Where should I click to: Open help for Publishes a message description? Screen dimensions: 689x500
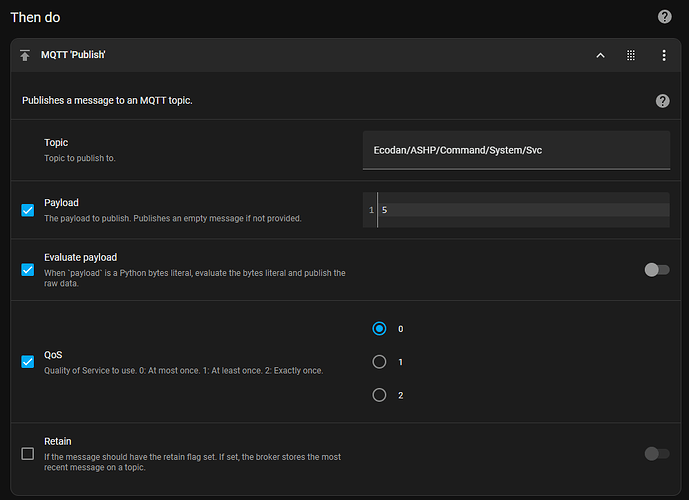click(663, 101)
